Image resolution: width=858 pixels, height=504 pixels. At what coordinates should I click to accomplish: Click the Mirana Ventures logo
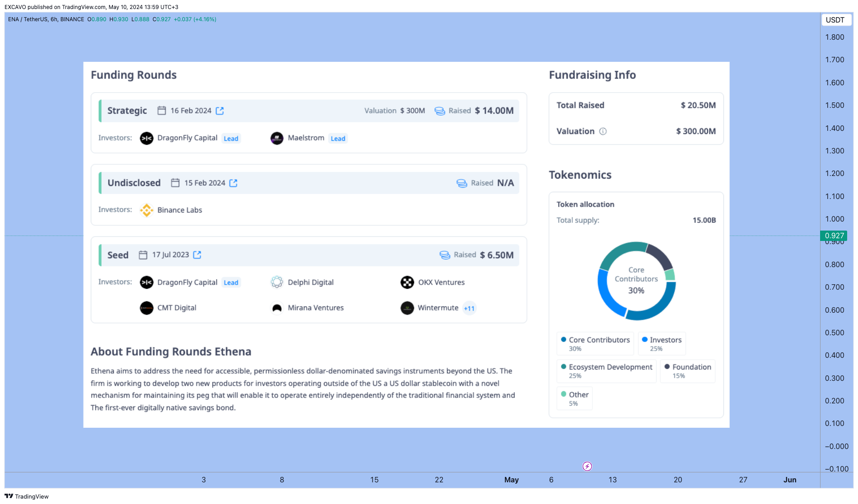[277, 308]
